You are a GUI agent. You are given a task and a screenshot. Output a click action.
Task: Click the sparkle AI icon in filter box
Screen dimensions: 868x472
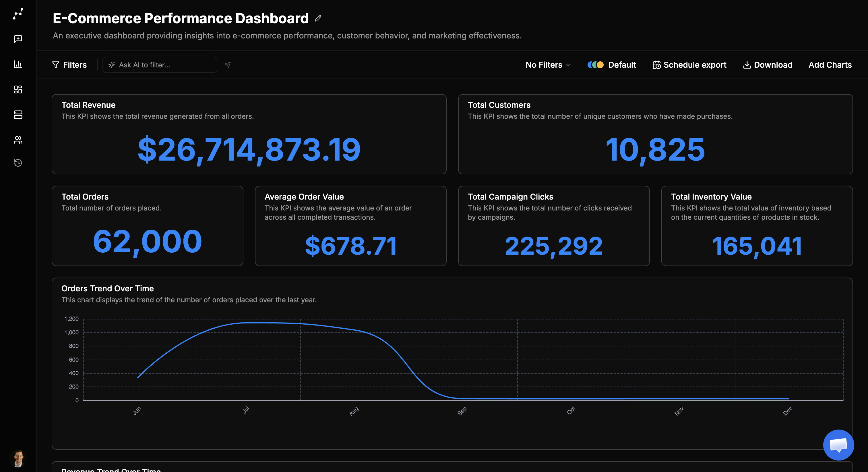[112, 65]
